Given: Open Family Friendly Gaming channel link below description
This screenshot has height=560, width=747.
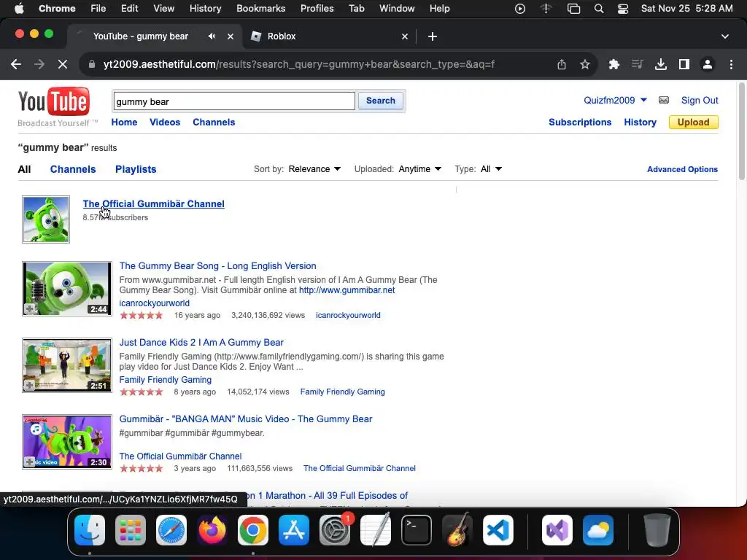Looking at the screenshot, I should click(166, 380).
